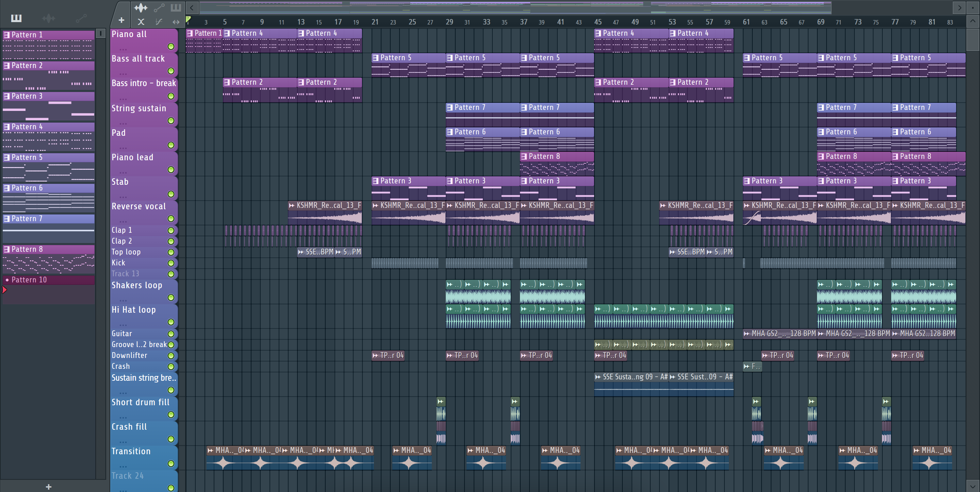
Task: Click the down arrow below the vertical scrollbar
Action: coord(973,486)
